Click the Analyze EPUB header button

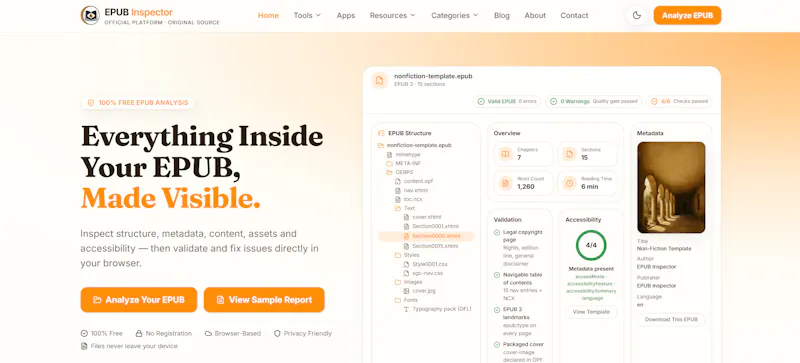coord(687,15)
